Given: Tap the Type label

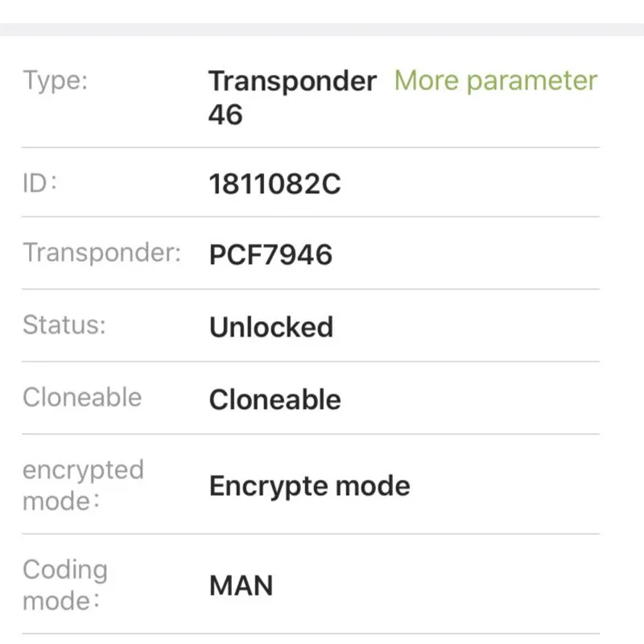Looking at the screenshot, I should click(x=55, y=80).
